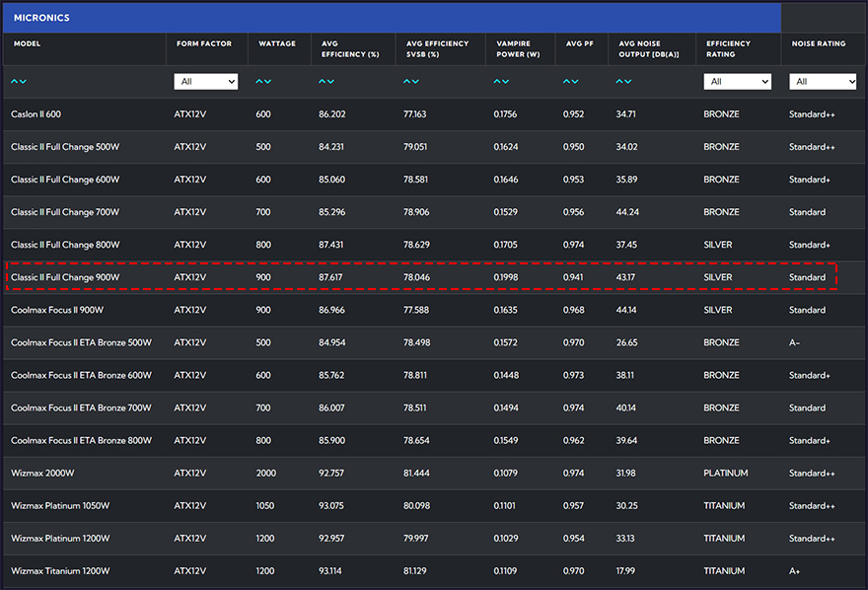Select the Caslon II 600 model name
The image size is (868, 590).
click(x=36, y=114)
